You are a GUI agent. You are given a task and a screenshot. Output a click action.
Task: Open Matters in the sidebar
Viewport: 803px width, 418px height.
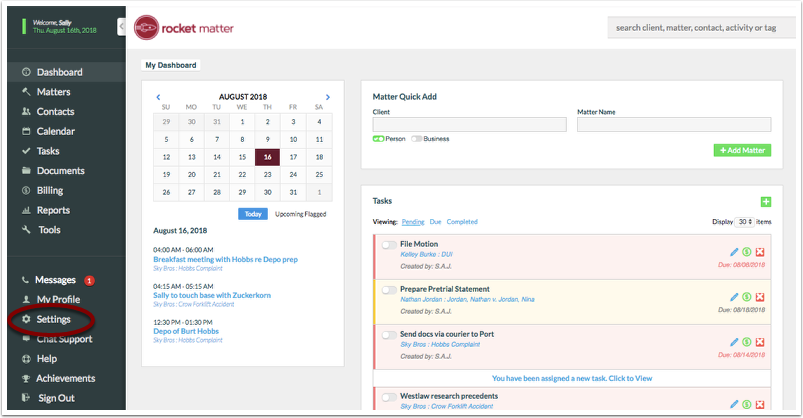(x=53, y=92)
